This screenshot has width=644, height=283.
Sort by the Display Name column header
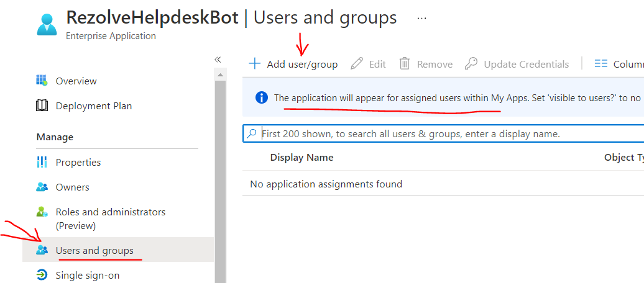(x=302, y=158)
